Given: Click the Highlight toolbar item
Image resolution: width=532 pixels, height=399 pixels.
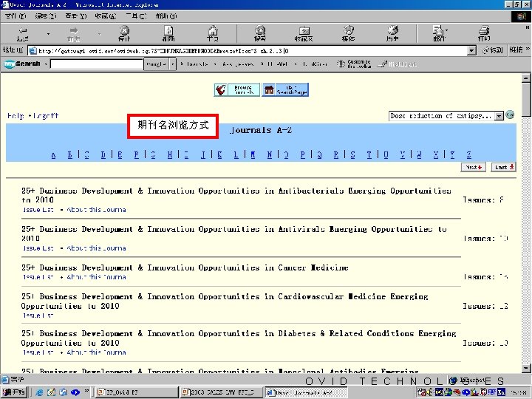Looking at the screenshot, I should [x=398, y=64].
